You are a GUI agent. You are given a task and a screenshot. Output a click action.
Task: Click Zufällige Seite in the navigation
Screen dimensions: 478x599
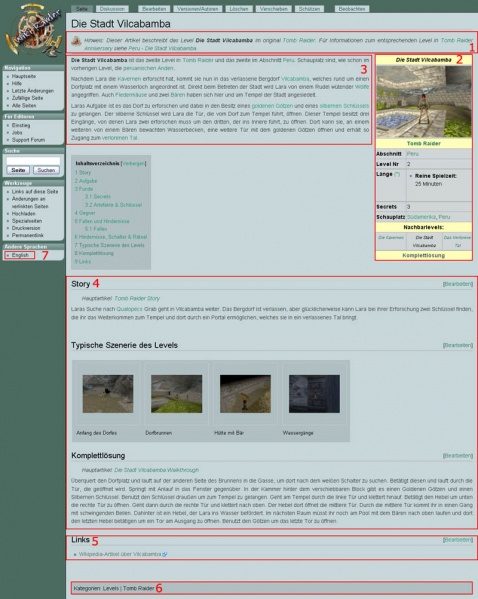[x=27, y=98]
